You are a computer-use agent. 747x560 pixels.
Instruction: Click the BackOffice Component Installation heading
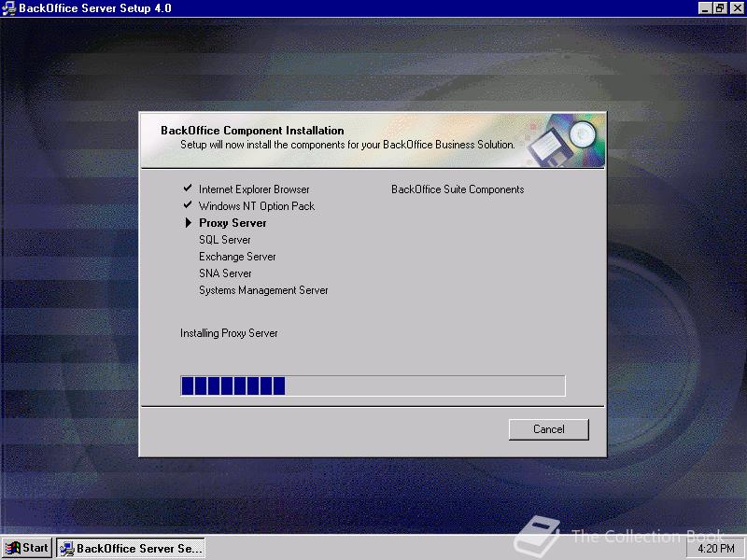click(x=252, y=130)
